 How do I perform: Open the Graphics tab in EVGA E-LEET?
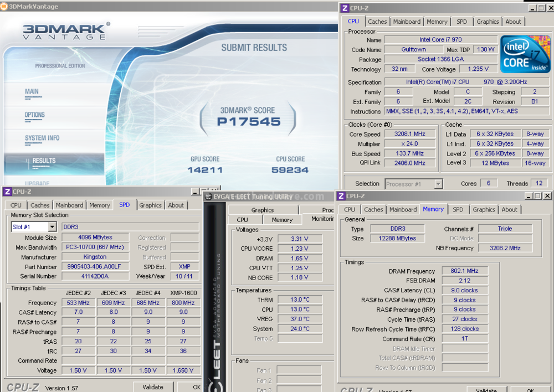[263, 210]
